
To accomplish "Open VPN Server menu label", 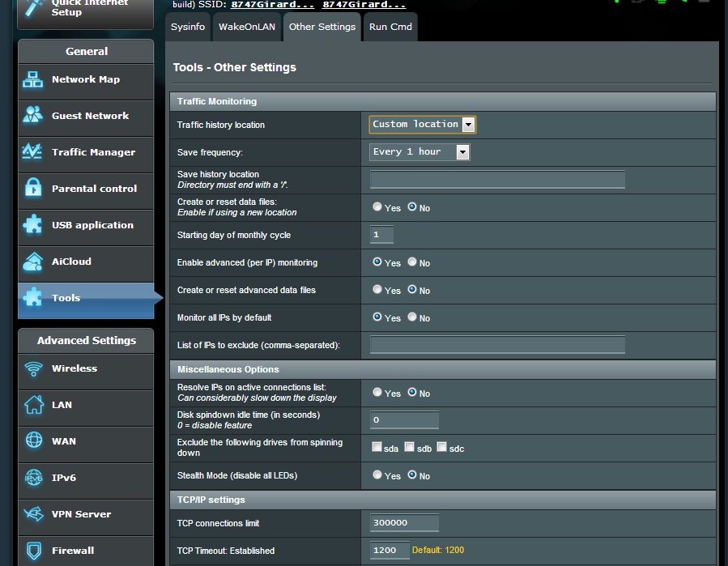I will pos(81,514).
